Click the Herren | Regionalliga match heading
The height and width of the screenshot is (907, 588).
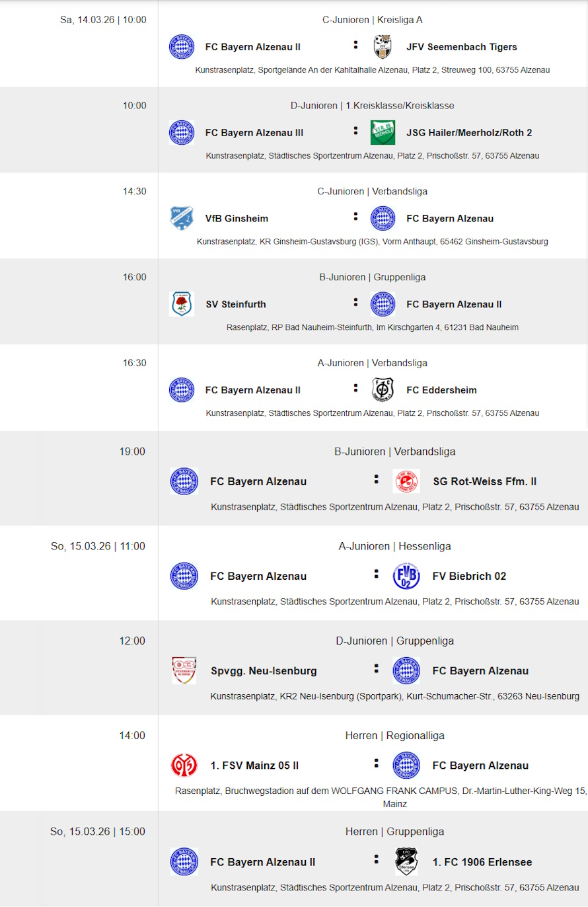pos(394,735)
